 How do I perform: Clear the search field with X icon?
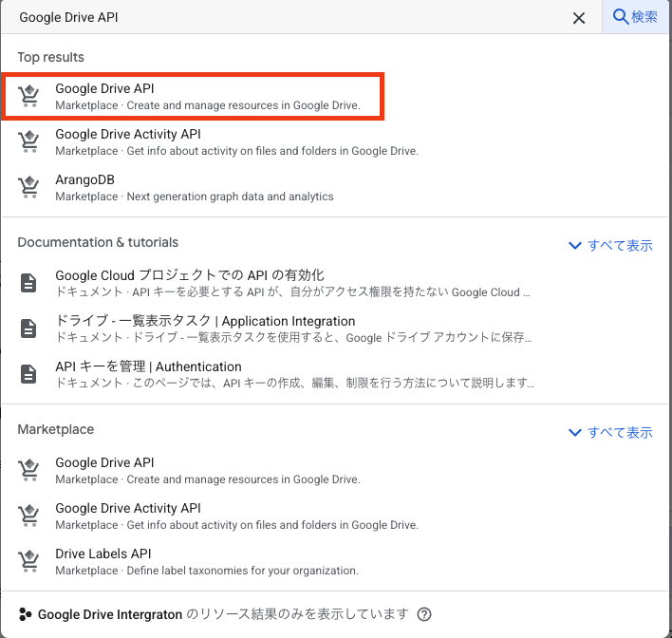click(579, 18)
